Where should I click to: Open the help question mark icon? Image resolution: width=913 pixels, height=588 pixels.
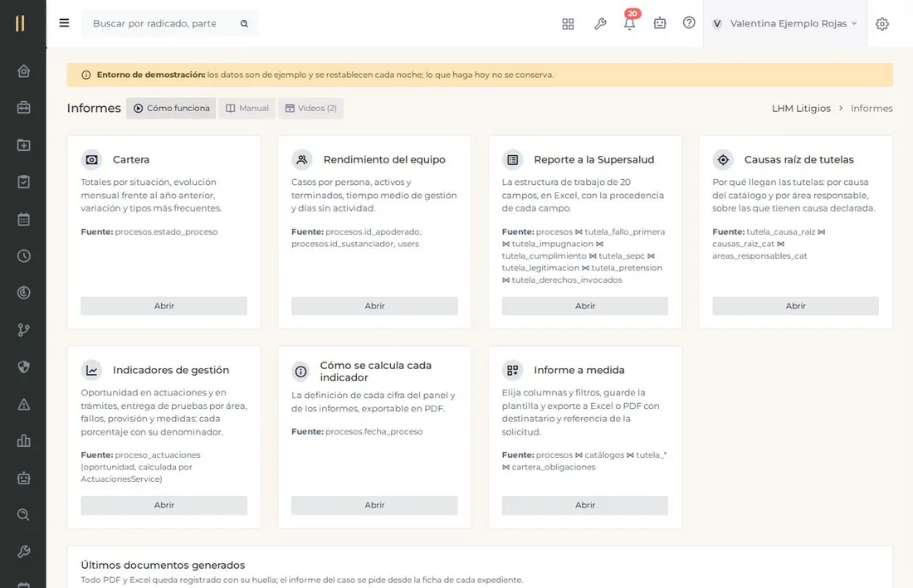689,22
